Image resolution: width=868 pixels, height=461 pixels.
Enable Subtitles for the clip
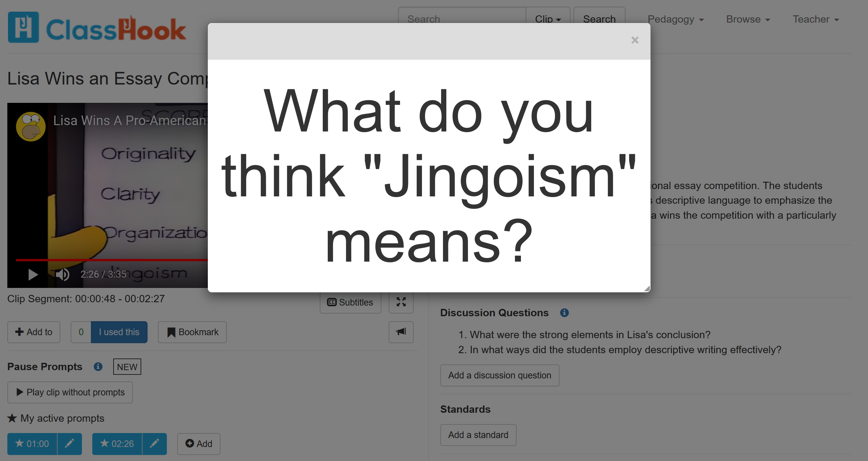pos(350,302)
